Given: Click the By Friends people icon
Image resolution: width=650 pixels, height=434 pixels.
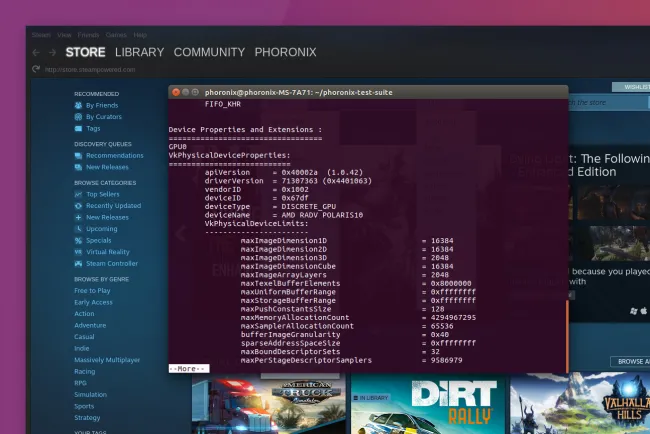Looking at the screenshot, I should pos(78,105).
